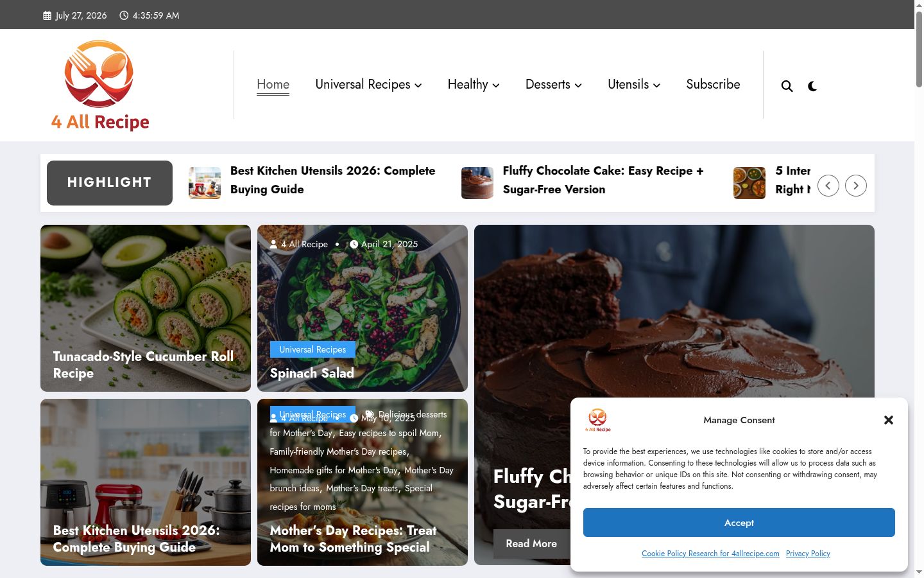This screenshot has width=924, height=578.
Task: Click the clock icon beside April 21, 2025
Action: click(354, 244)
